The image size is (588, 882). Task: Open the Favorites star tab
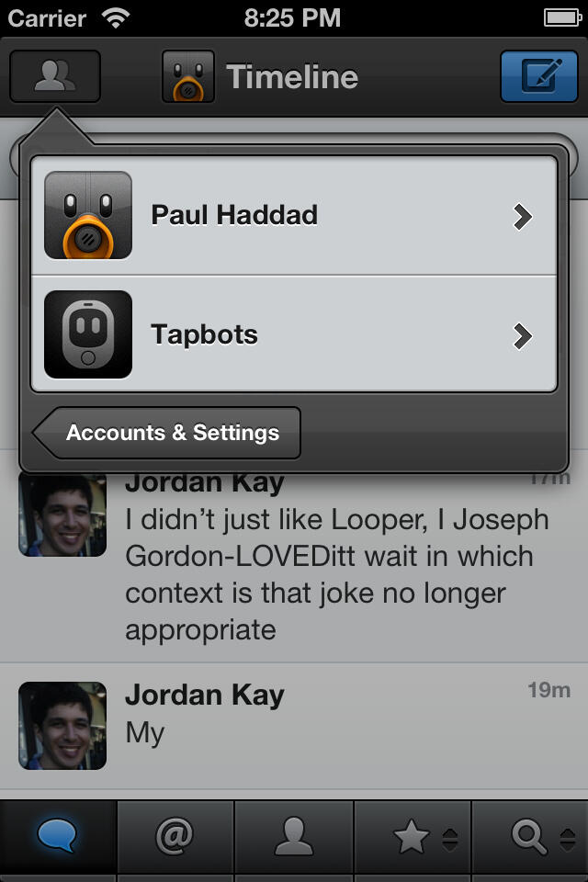pyautogui.click(x=412, y=836)
